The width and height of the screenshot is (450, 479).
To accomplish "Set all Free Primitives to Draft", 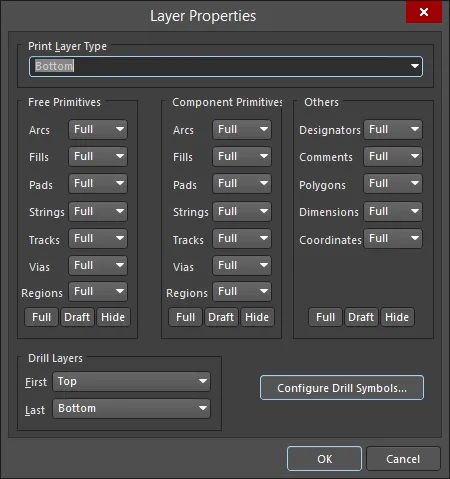I will pos(77,317).
